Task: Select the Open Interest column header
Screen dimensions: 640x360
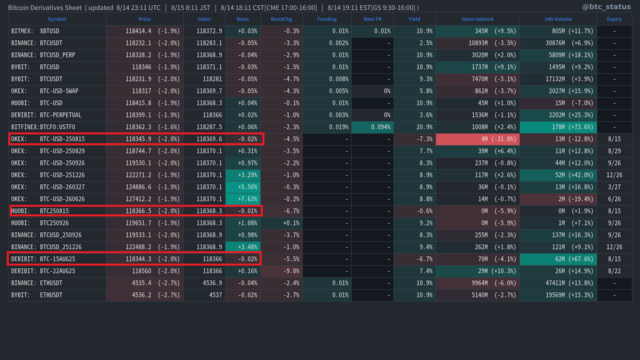Action: [x=477, y=19]
